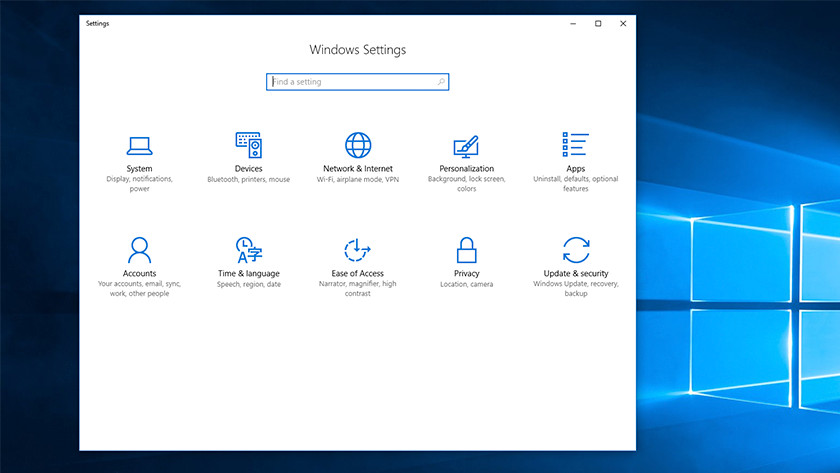This screenshot has width=840, height=473.
Task: Open Personalization via the monitor and pen icon
Action: point(466,146)
